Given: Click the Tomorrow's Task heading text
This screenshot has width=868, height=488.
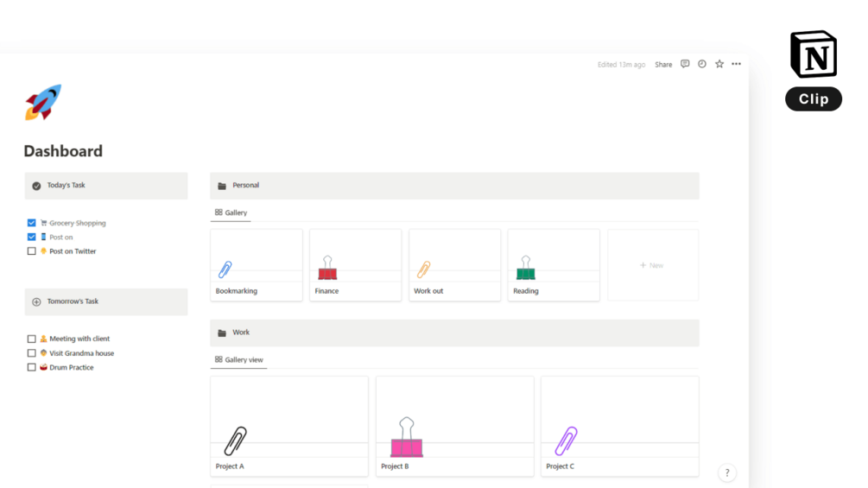Looking at the screenshot, I should point(73,301).
